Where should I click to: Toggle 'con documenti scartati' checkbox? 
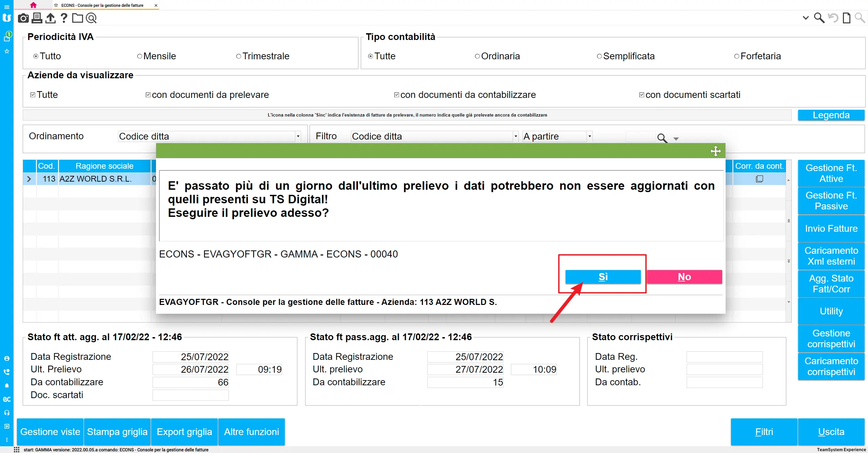pyautogui.click(x=642, y=95)
